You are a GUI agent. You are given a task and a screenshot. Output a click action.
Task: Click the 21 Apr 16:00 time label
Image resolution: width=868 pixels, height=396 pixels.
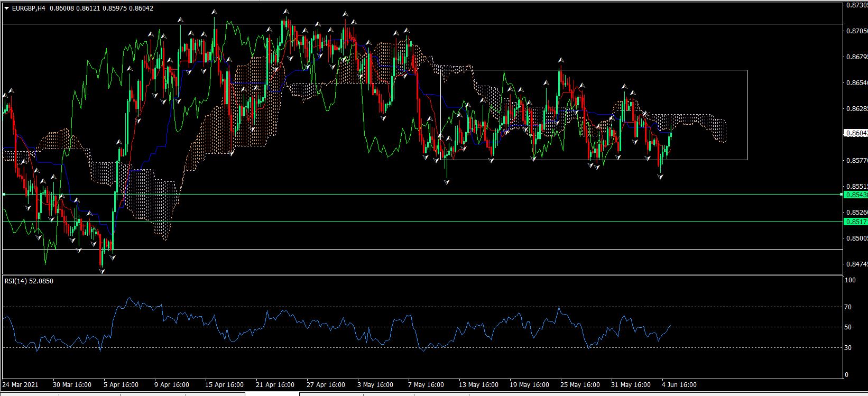[274, 384]
